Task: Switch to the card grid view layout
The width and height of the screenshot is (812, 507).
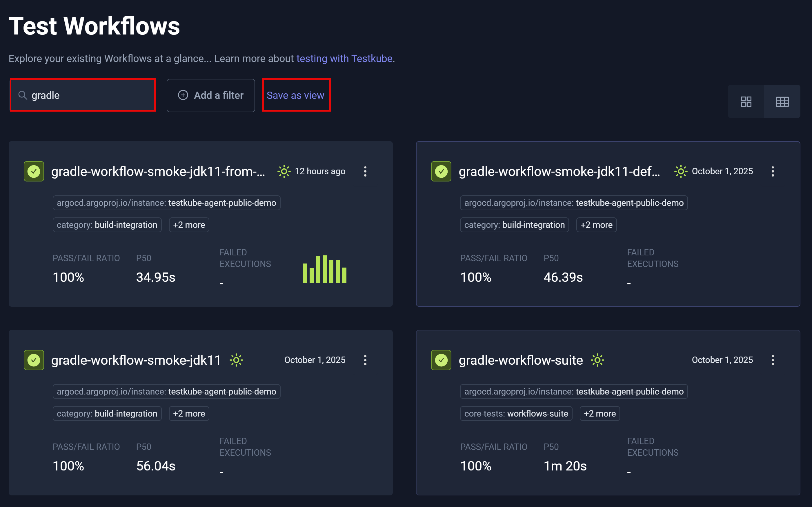Action: coord(746,101)
